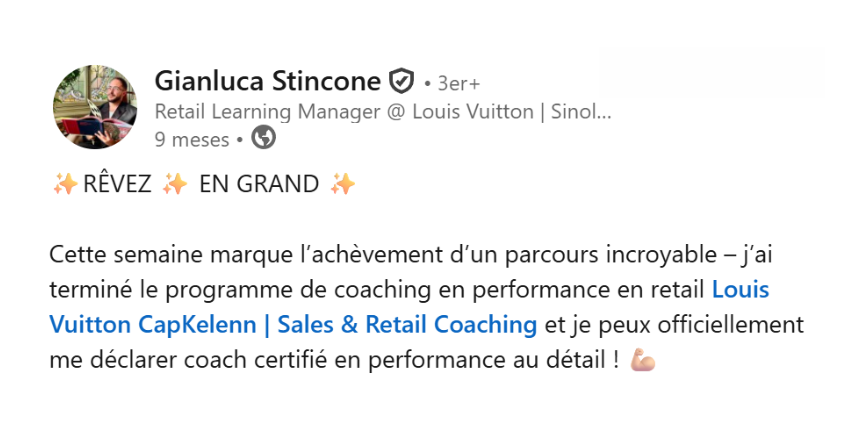Click the sparkle emoji between RÊVEZ and EN GRAND

[175, 184]
